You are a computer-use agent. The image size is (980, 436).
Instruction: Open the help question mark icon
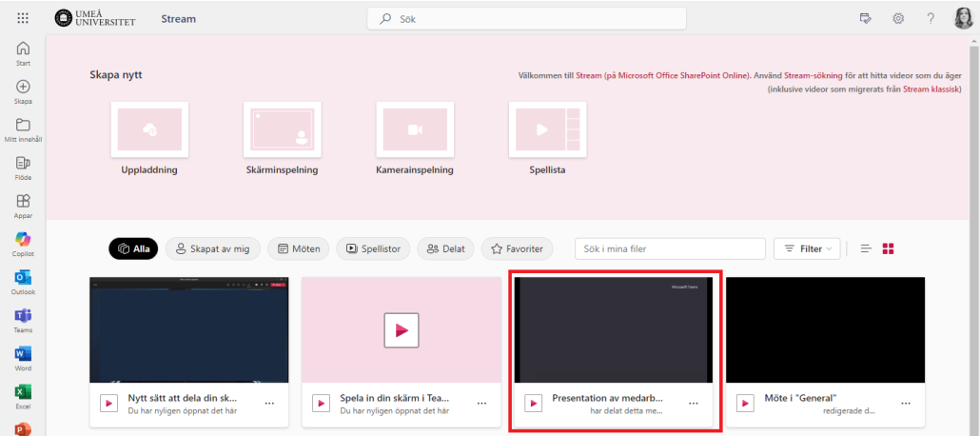coord(931,19)
